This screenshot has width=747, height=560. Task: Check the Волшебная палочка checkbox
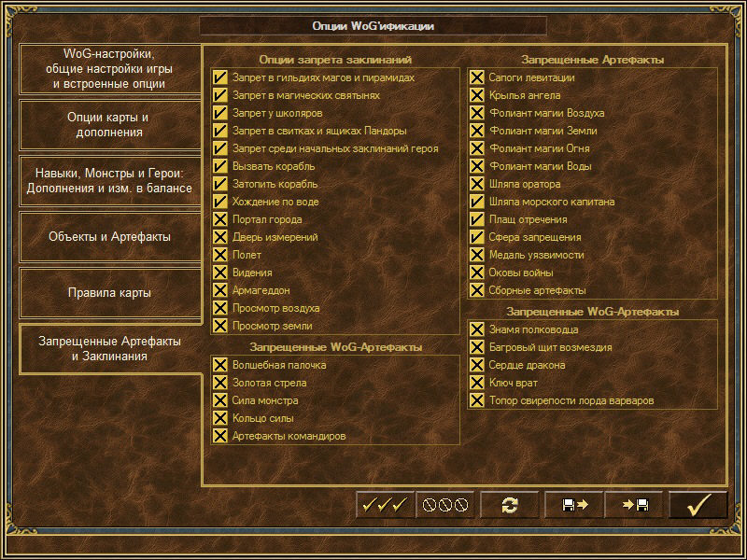point(220,366)
